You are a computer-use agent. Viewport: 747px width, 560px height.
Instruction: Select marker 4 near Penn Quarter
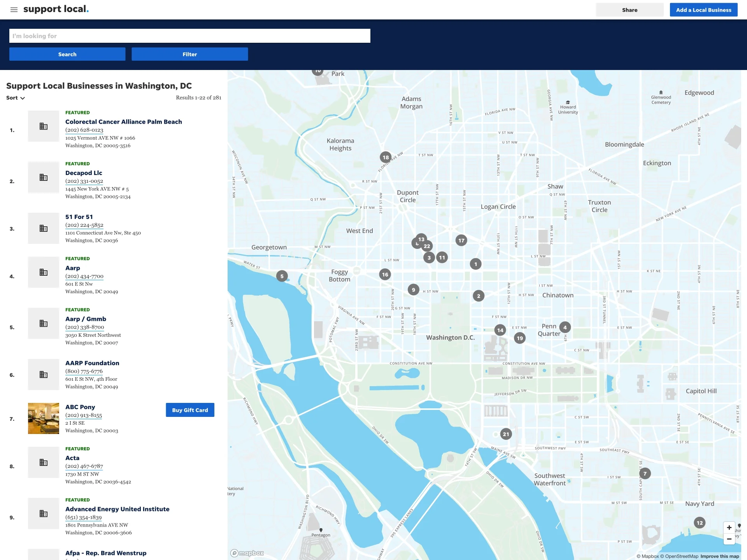(x=565, y=327)
